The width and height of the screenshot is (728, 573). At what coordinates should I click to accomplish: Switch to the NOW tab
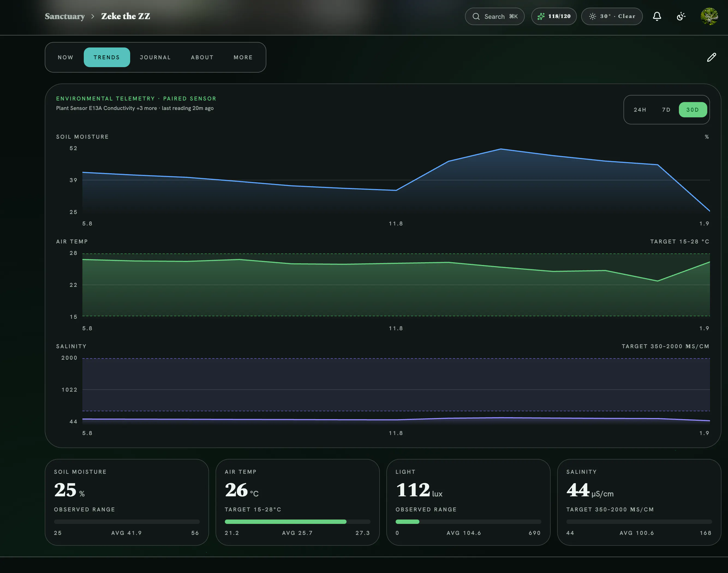pyautogui.click(x=65, y=57)
